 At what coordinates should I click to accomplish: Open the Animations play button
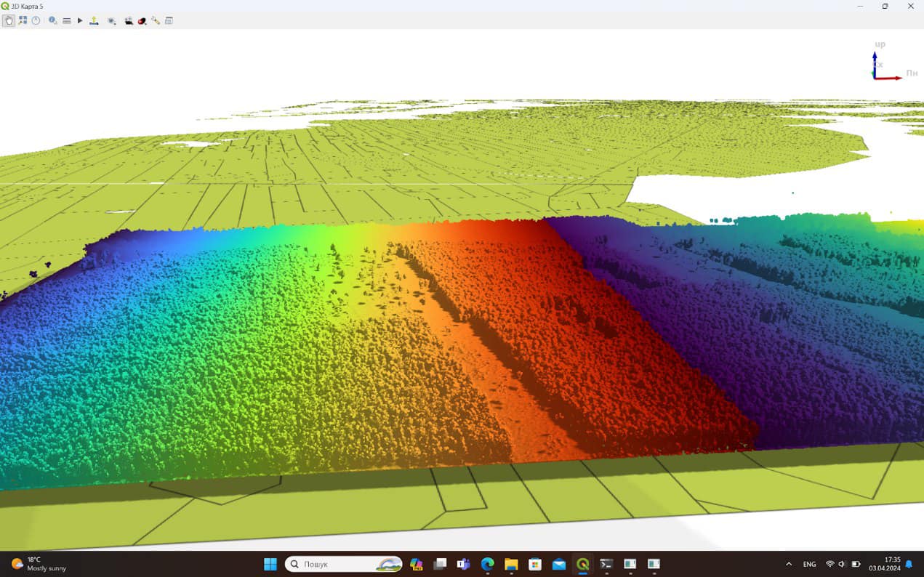(x=80, y=21)
